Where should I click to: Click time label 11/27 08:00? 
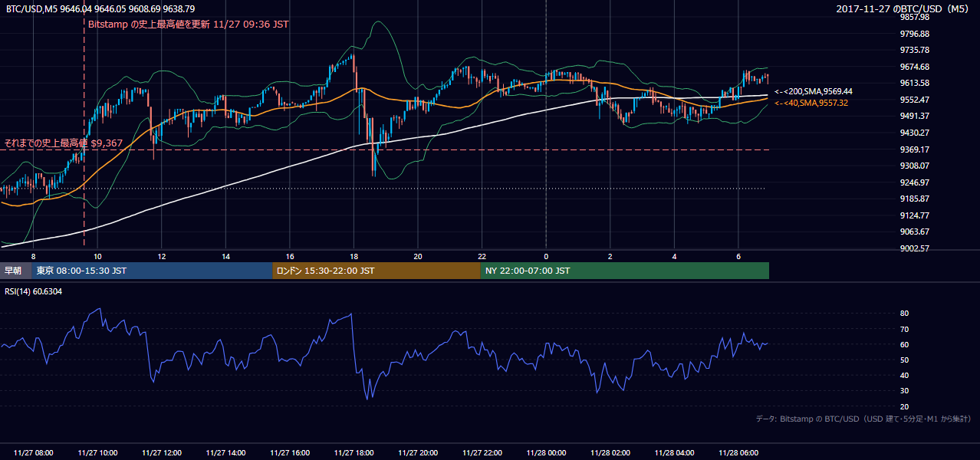click(33, 452)
